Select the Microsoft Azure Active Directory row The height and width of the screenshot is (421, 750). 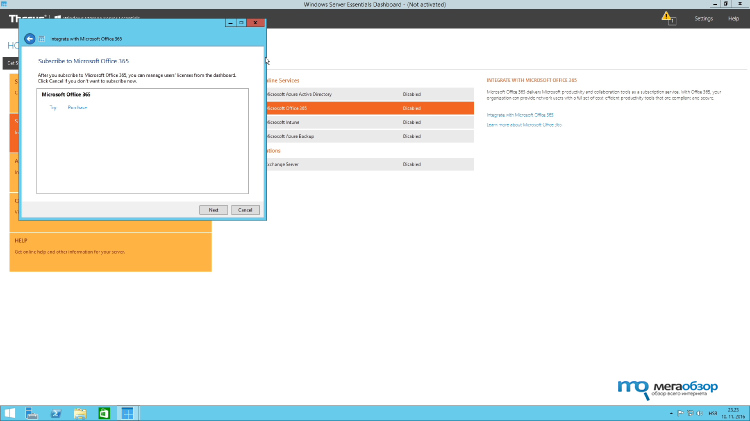pyautogui.click(x=370, y=94)
